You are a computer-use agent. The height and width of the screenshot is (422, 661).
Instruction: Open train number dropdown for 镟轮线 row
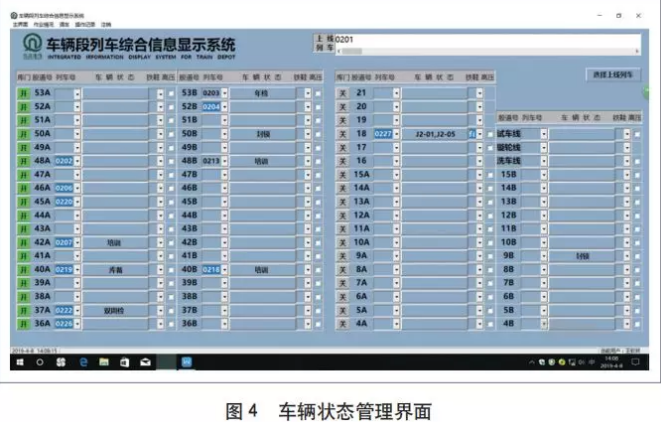point(544,148)
